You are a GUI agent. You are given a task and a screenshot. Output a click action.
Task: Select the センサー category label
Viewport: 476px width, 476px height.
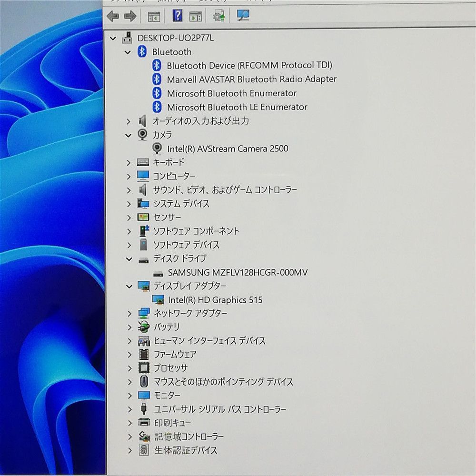tap(167, 217)
